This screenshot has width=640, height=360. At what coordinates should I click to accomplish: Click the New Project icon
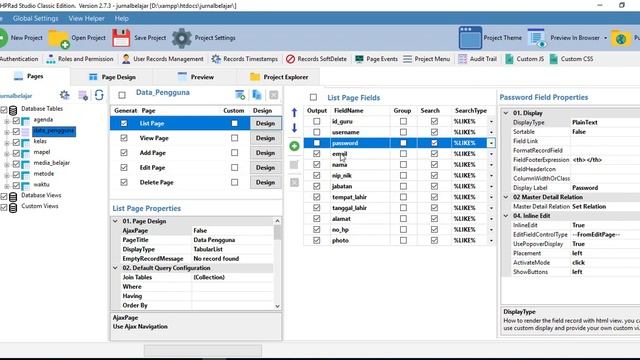pyautogui.click(x=2, y=38)
